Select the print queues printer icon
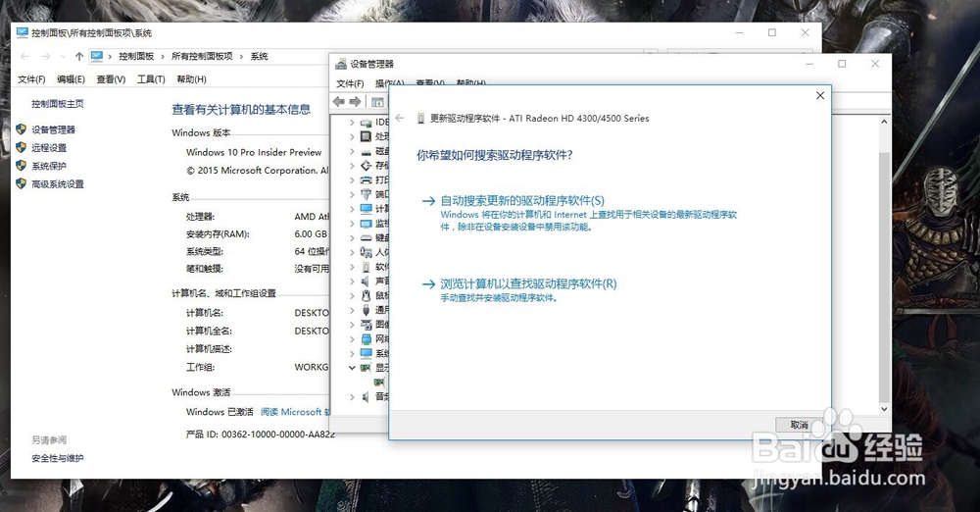Screen dimensions: 980x512 pos(367,180)
